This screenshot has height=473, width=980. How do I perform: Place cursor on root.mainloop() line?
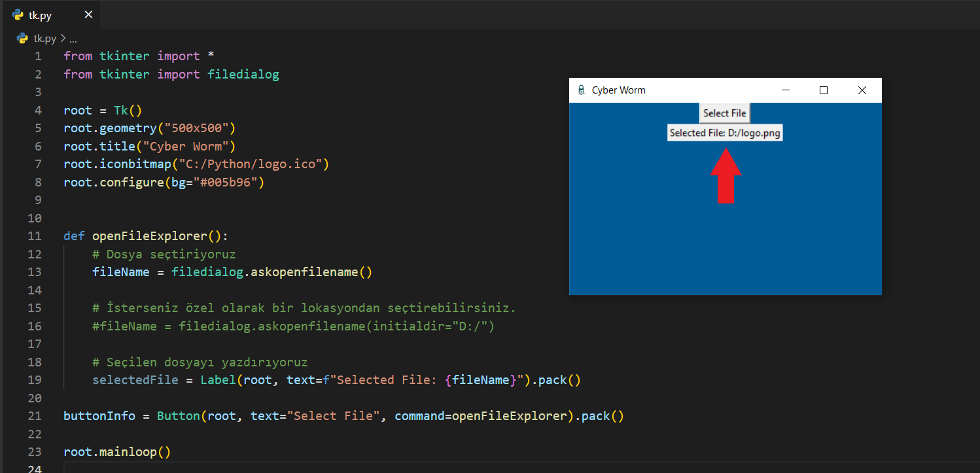(x=116, y=452)
